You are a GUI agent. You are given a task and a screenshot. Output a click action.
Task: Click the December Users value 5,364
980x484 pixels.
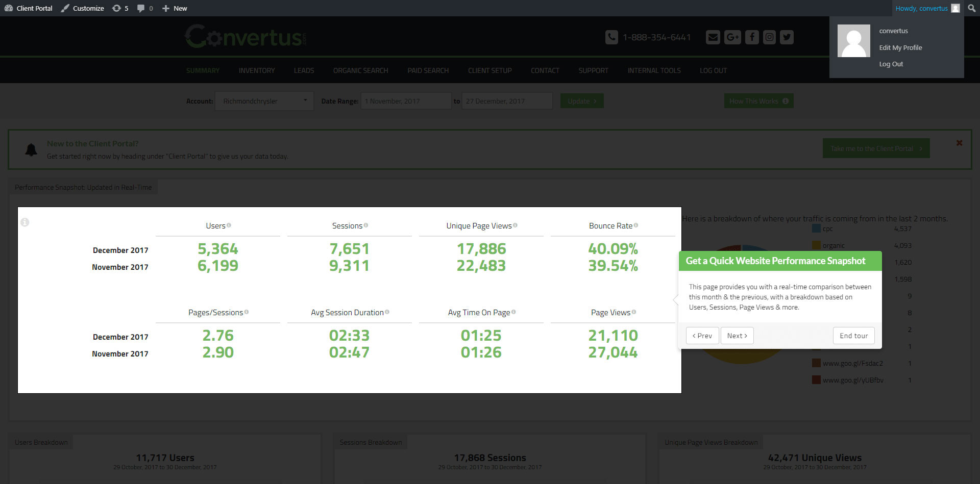218,249
